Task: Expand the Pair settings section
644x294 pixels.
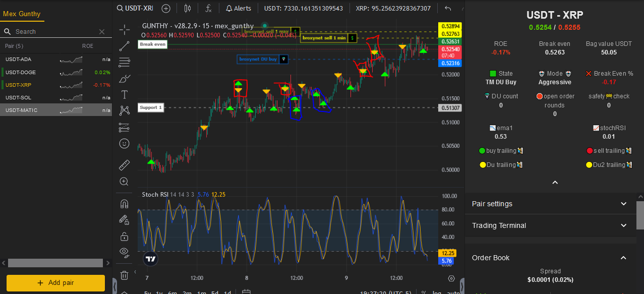Action: 550,204
